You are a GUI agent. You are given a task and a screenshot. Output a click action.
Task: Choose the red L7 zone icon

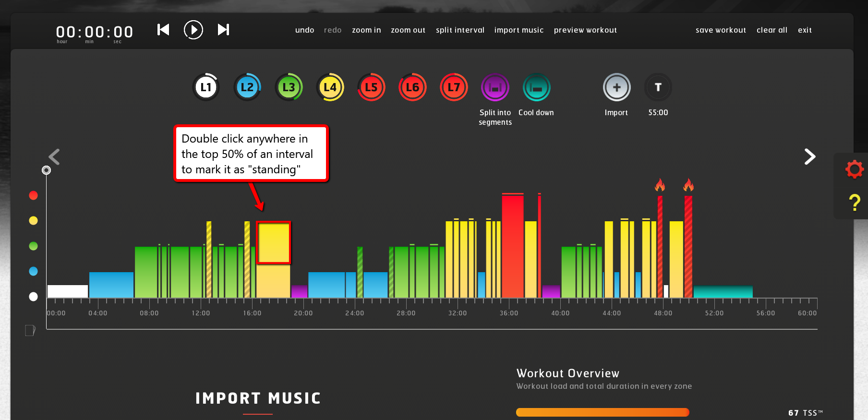click(x=454, y=87)
